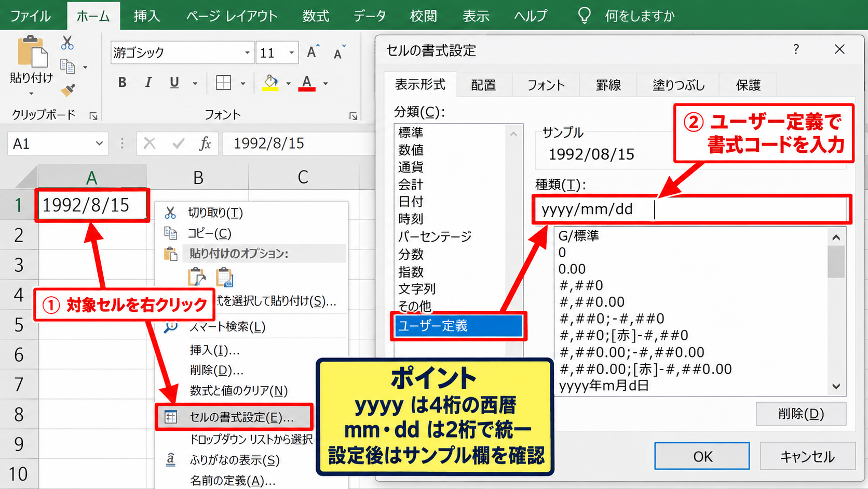Select cell A1 containing 1992/8/15
Screen dimensions: 868x489
[x=92, y=205]
